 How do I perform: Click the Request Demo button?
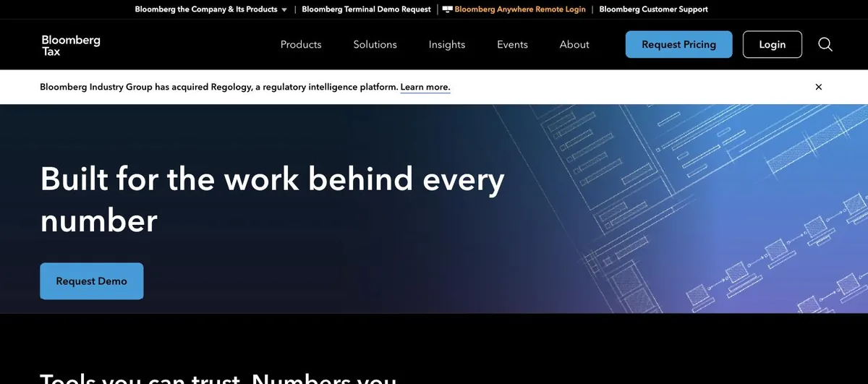92,281
